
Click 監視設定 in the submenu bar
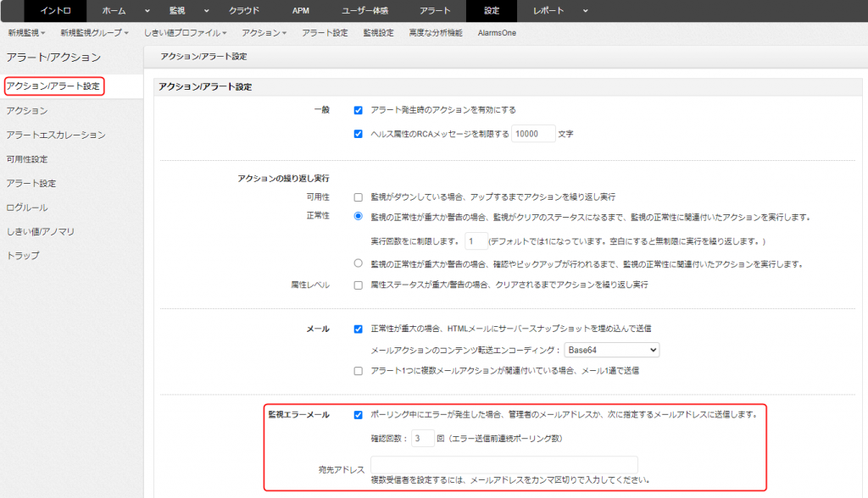tap(379, 33)
